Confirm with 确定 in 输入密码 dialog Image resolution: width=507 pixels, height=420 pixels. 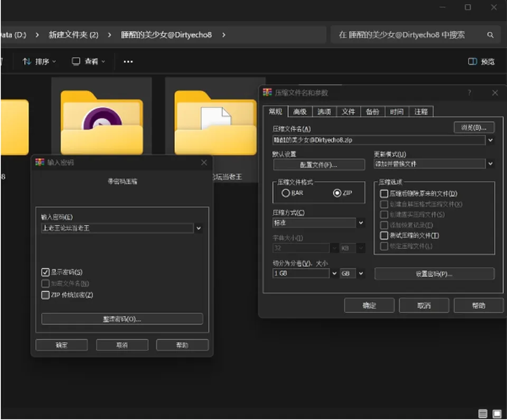click(x=61, y=345)
